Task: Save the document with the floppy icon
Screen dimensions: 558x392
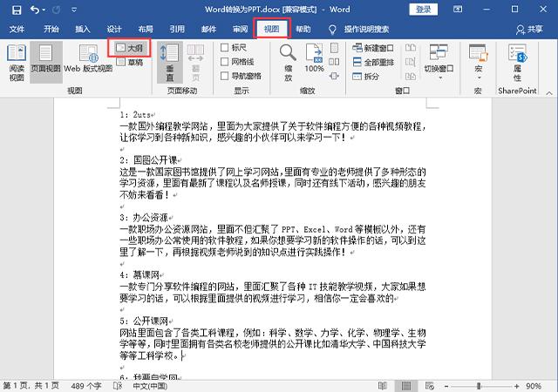Action: [17, 10]
